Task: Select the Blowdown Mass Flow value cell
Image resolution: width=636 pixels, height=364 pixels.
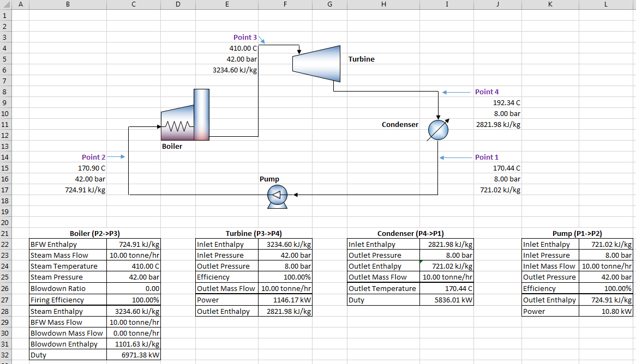Action: (x=134, y=333)
